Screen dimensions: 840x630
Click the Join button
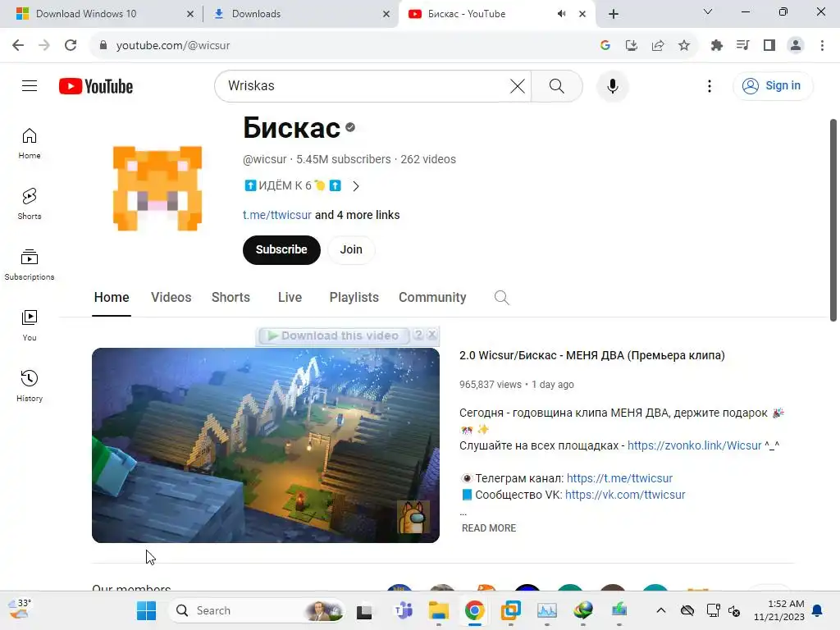(x=351, y=249)
